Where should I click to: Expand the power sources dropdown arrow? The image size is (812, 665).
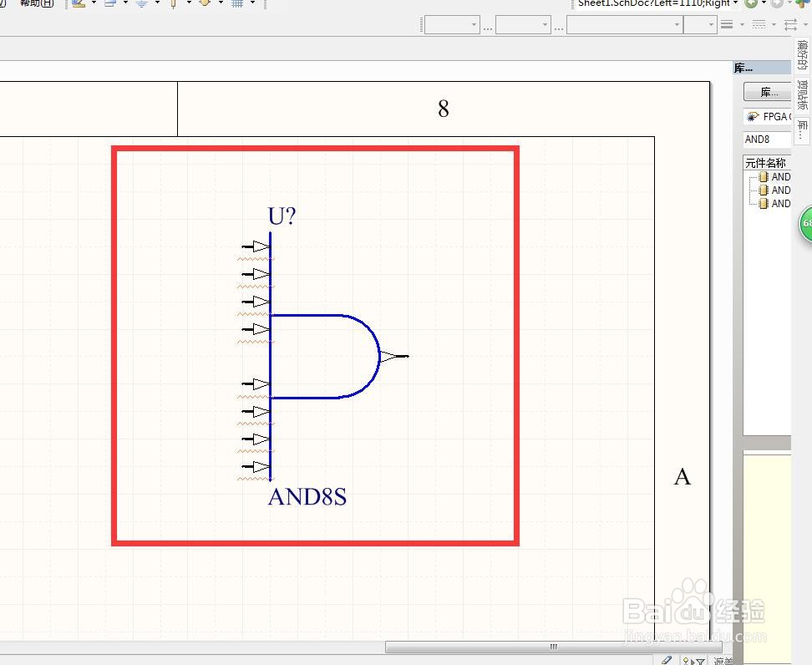(157, 3)
